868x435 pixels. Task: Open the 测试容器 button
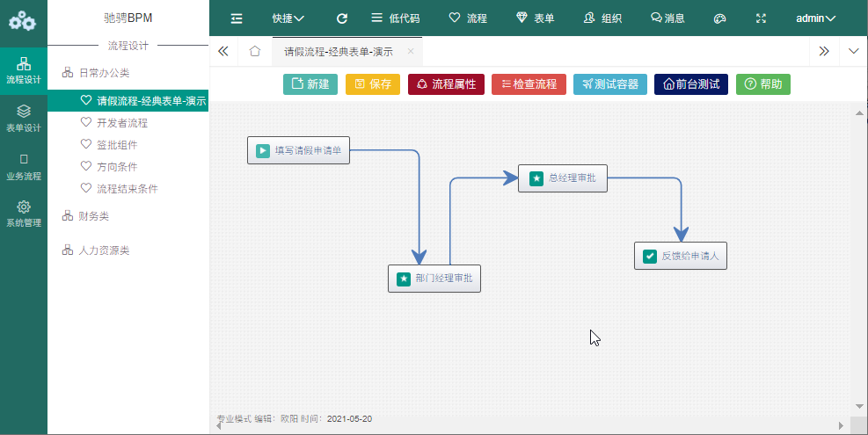click(610, 84)
